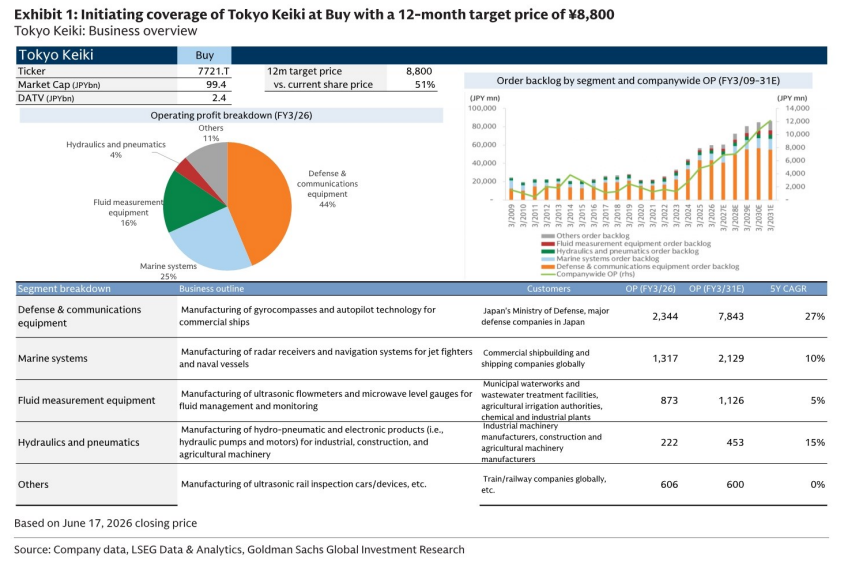Click 'Hydraulics and pneumatics order backlog' legend entry

620,251
